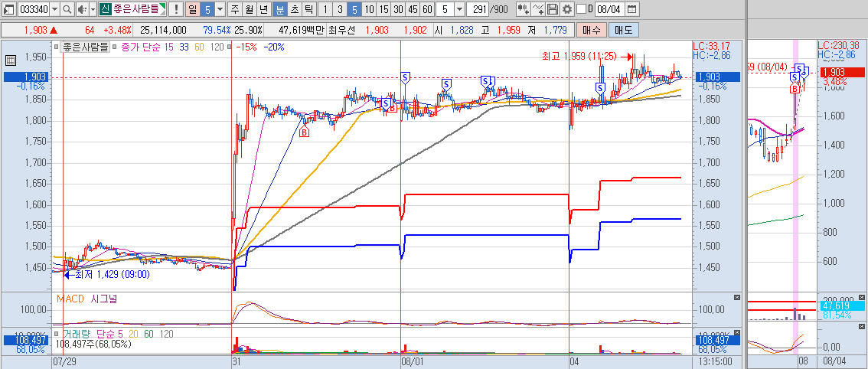Select the 초 (second) chart period
This screenshot has width=868, height=369.
tap(294, 9)
